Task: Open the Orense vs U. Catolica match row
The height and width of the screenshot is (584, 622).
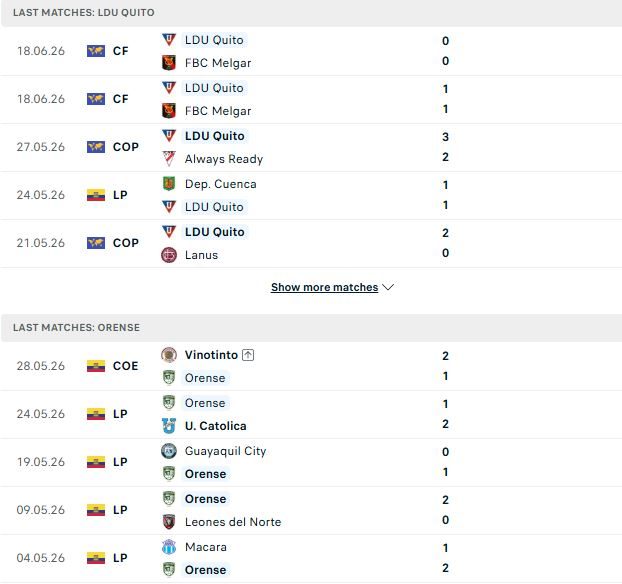Action: pyautogui.click(x=311, y=414)
